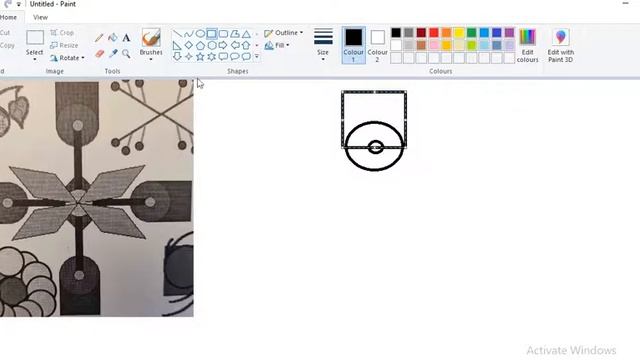640x360 pixels.
Task: Choose the Oval shape
Action: click(x=200, y=34)
